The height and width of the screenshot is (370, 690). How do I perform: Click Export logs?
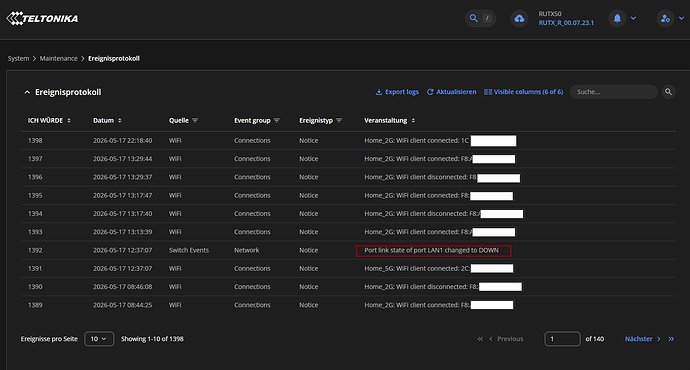point(397,92)
